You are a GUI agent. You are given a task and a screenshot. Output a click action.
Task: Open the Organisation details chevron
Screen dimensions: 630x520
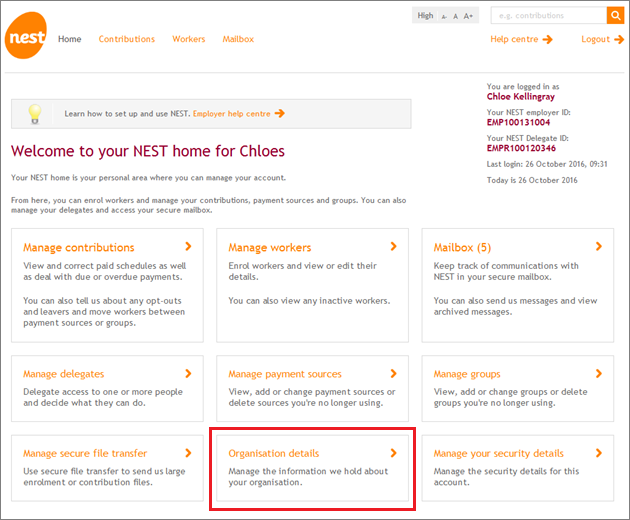point(393,453)
